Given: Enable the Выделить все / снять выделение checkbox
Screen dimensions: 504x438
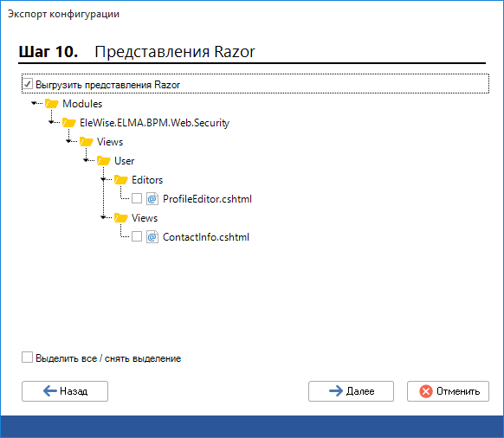Looking at the screenshot, I should pos(28,357).
